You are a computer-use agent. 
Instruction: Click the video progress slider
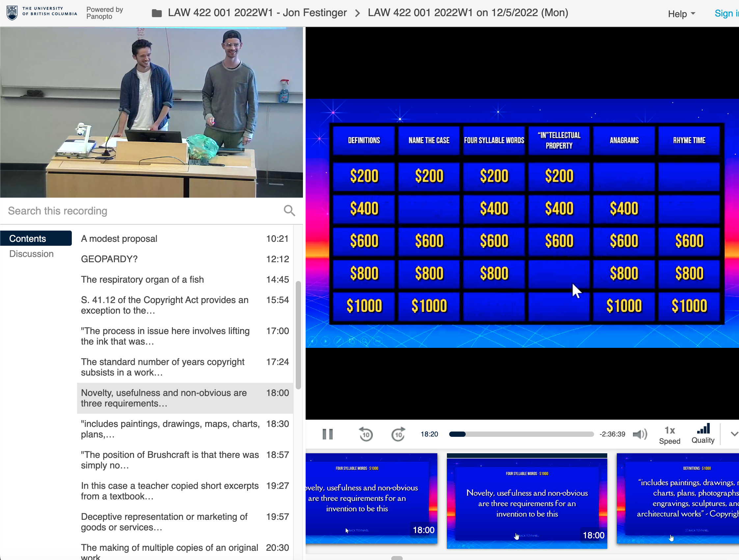tap(521, 434)
